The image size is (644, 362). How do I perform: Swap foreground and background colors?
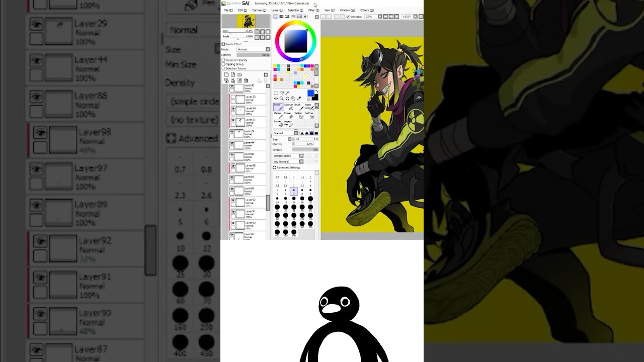point(316,91)
